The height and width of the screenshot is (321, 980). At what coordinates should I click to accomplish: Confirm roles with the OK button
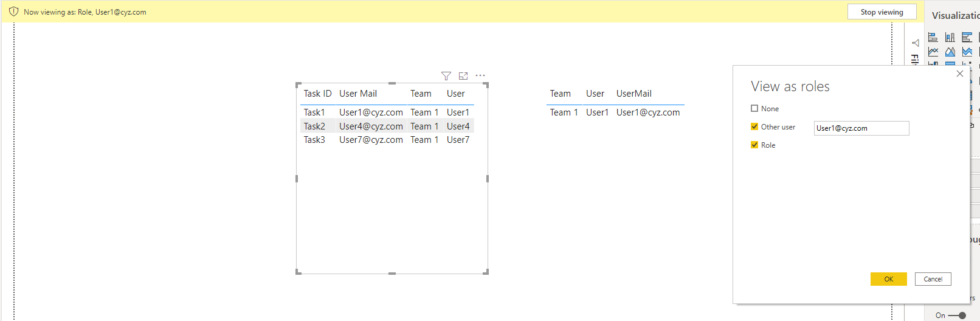889,279
